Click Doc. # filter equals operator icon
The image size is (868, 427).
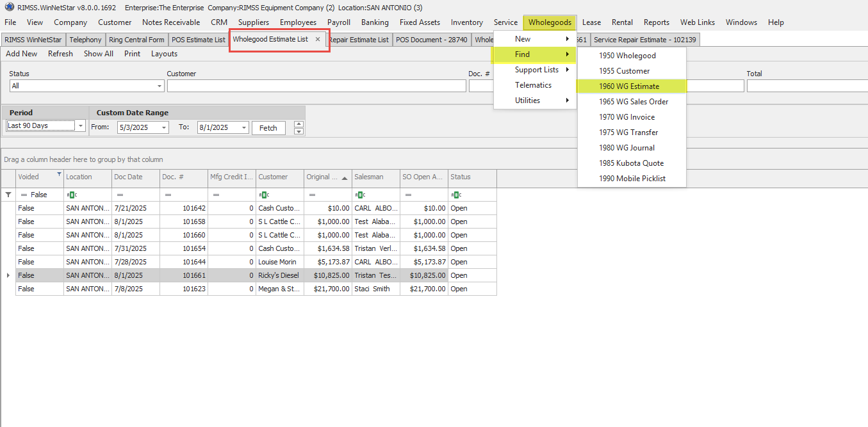(x=168, y=195)
